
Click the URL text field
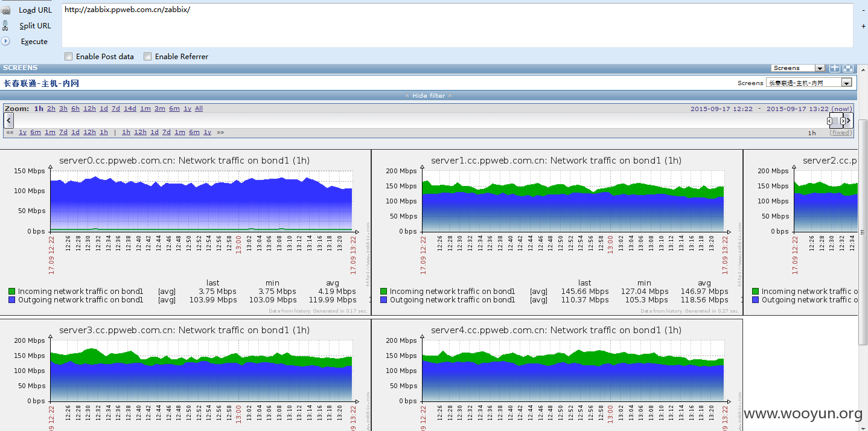point(457,25)
